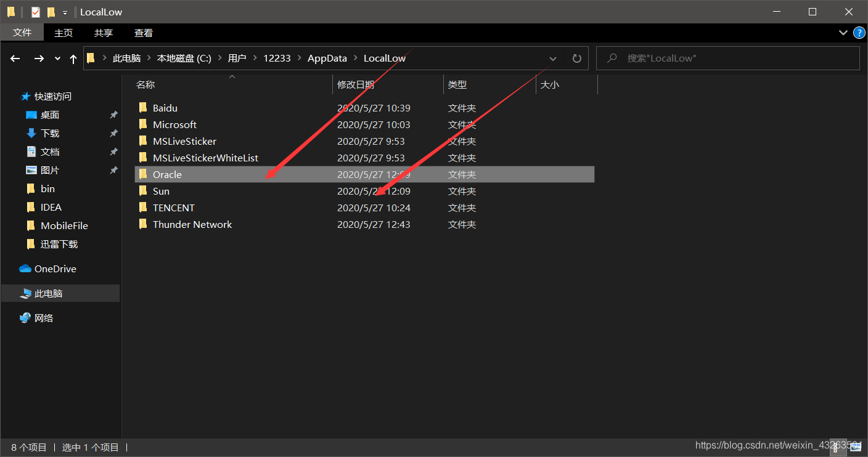Click the new folder quick access icon

(x=51, y=12)
